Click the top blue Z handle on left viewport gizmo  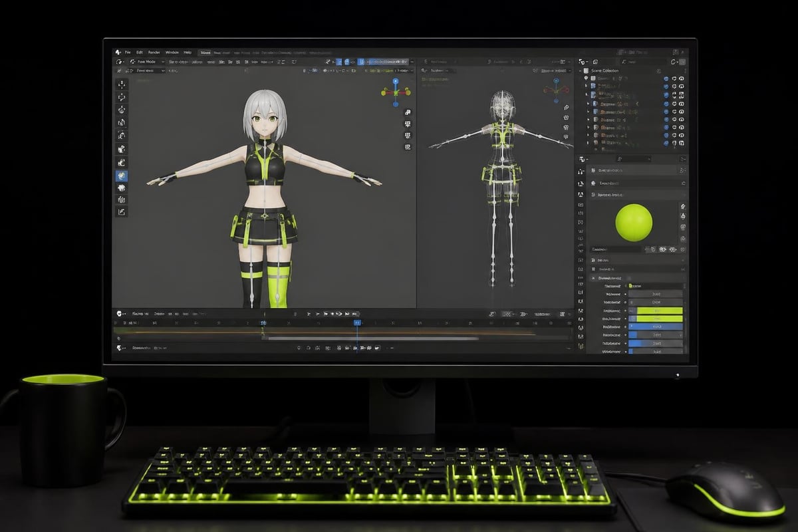395,81
